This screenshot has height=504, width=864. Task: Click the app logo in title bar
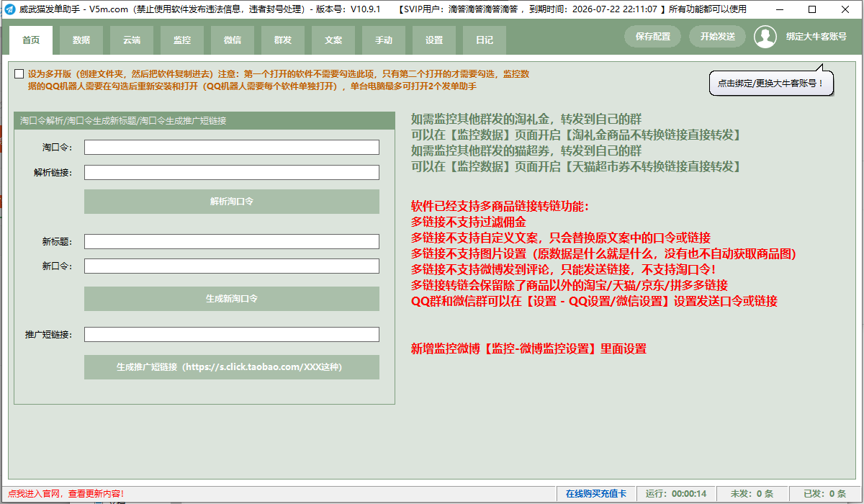9,9
